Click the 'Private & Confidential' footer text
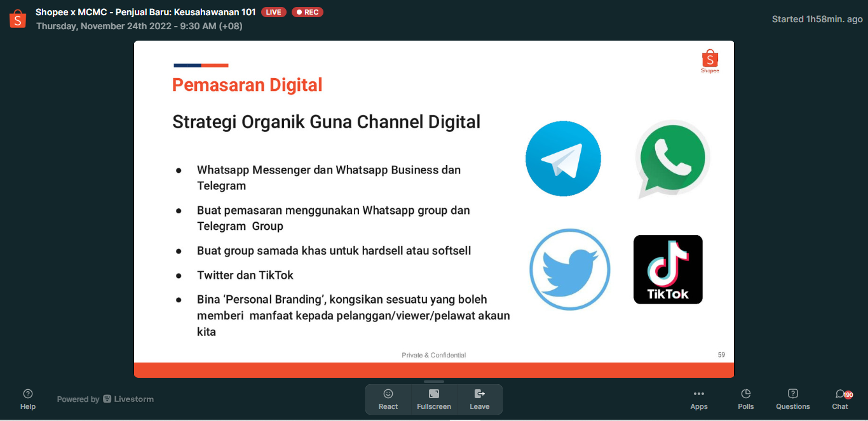The width and height of the screenshot is (868, 421). click(x=434, y=355)
